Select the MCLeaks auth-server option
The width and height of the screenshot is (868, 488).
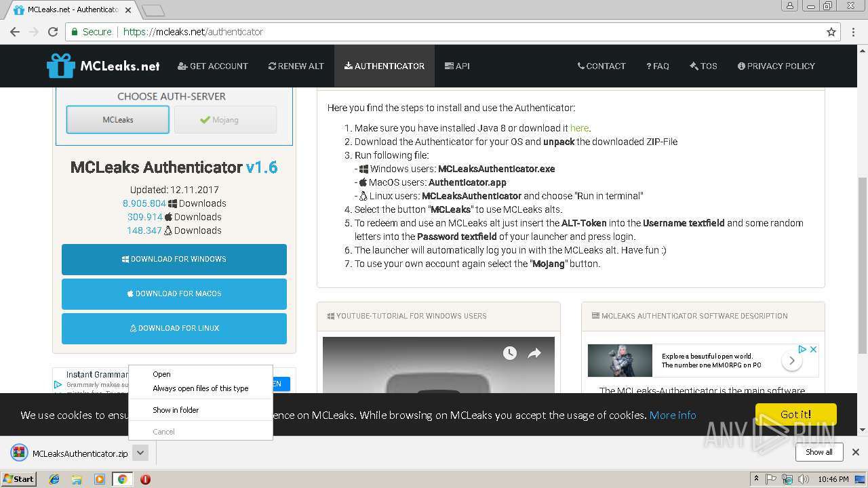point(118,120)
